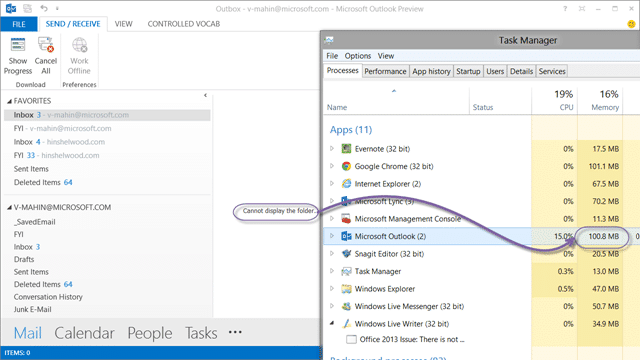Open Services tab in Task Manager
Screen dimensions: 640x360
coord(552,71)
